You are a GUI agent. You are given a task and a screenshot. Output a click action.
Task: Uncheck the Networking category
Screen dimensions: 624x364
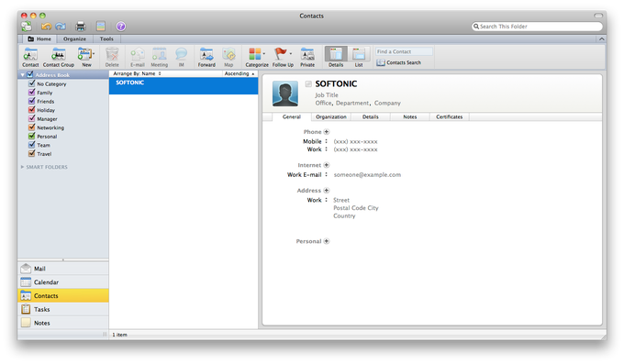point(32,127)
